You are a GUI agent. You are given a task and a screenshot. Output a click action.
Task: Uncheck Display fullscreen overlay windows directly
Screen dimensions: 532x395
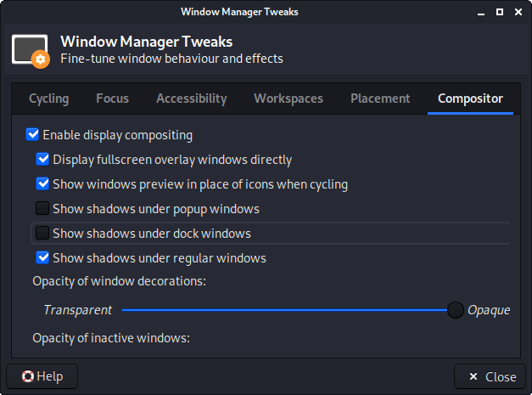click(43, 159)
